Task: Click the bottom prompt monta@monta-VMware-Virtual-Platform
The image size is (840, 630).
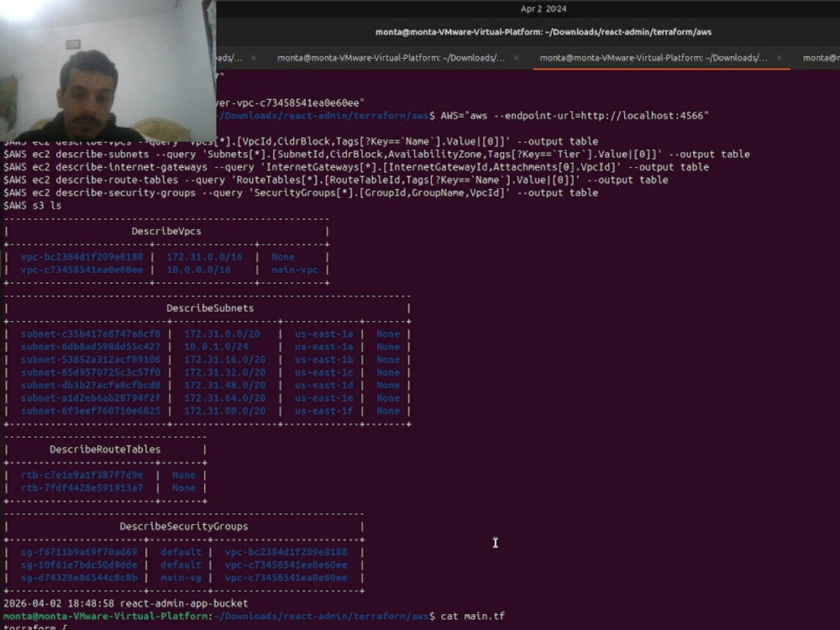Action: pos(105,617)
